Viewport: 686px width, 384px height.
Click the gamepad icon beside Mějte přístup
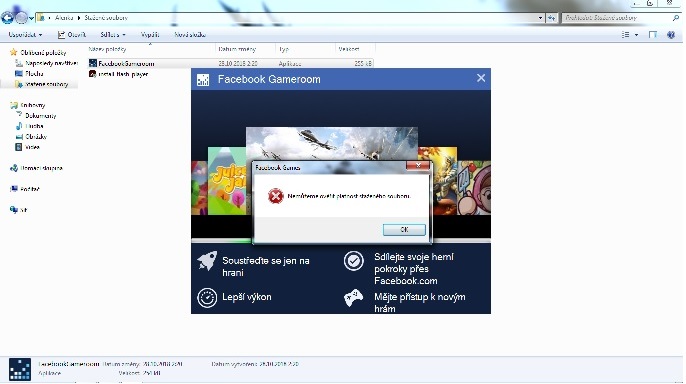click(354, 298)
